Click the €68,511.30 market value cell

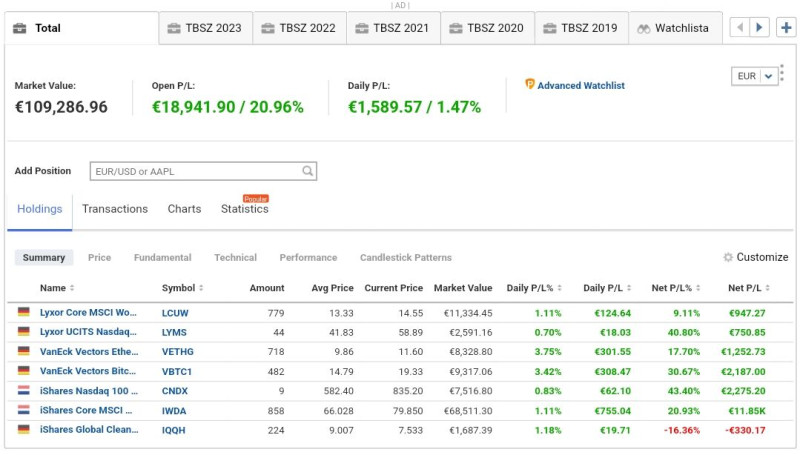pyautogui.click(x=468, y=411)
